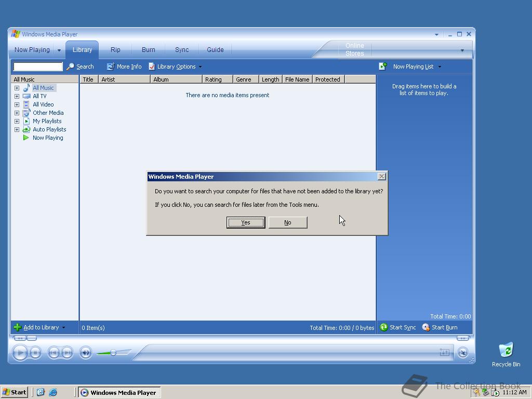Select the Recycle Bin desktop icon
The height and width of the screenshot is (399, 532).
click(506, 355)
